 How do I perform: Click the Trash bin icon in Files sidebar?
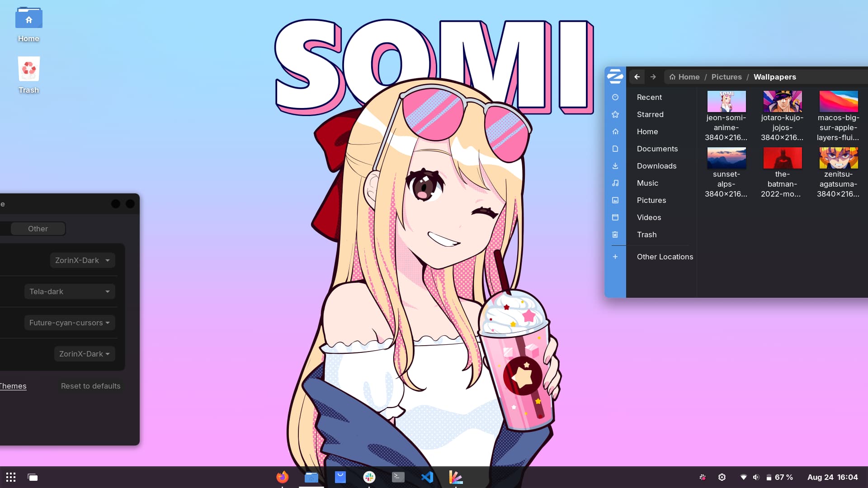click(x=615, y=235)
